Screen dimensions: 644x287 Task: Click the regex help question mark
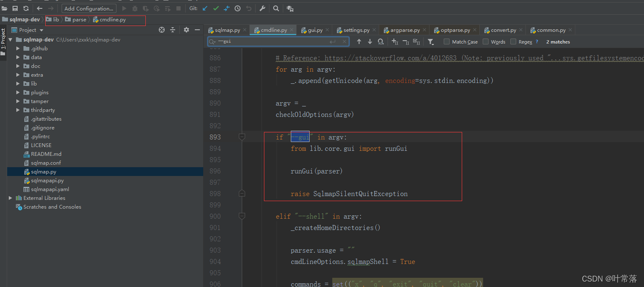pos(537,41)
